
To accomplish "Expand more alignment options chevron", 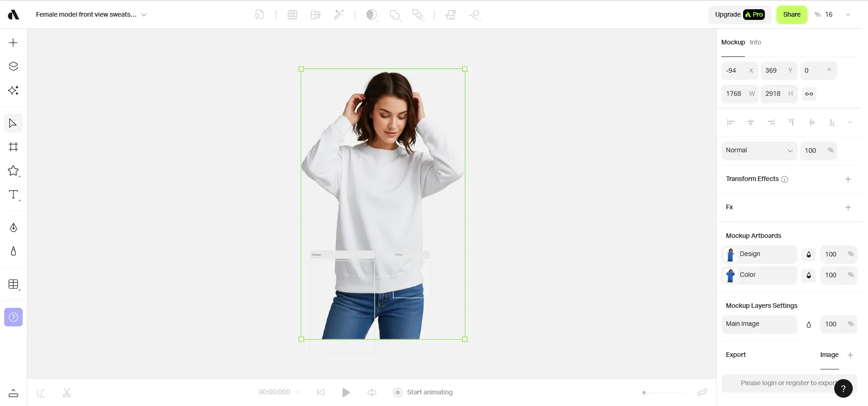I will point(850,123).
